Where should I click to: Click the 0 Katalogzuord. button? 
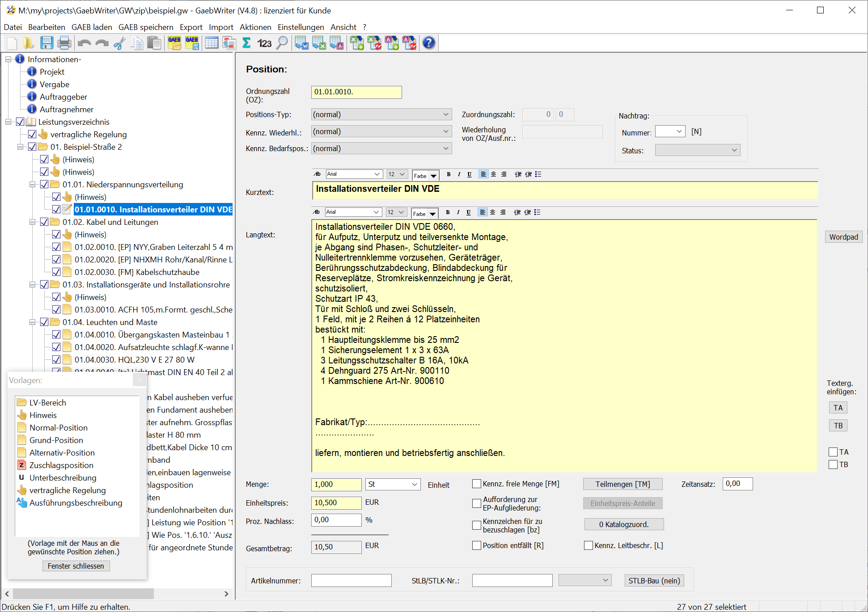(624, 524)
